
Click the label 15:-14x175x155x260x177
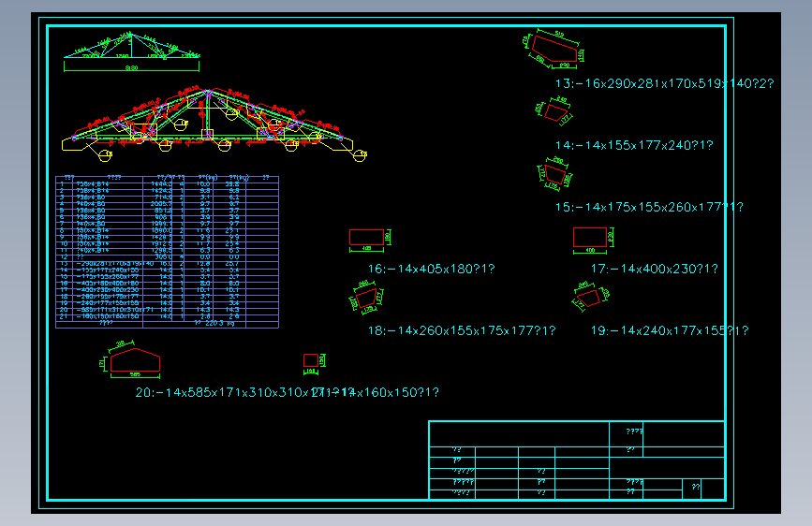649,207
